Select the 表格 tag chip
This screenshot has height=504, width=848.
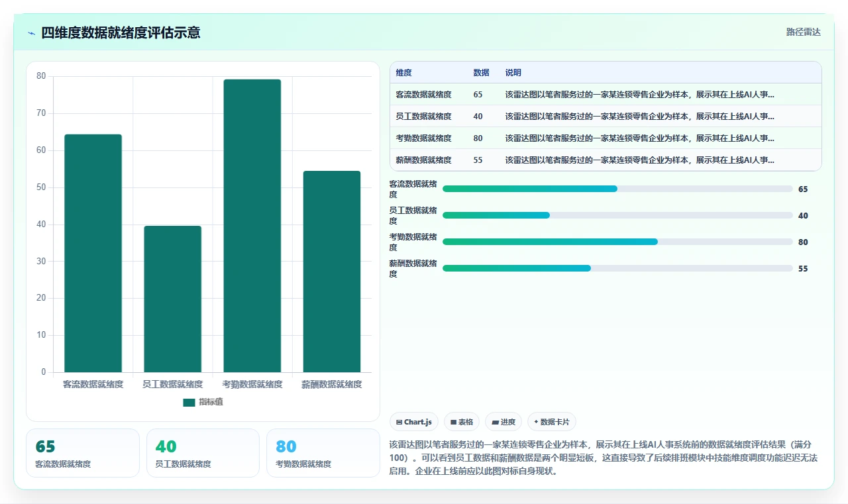coord(462,422)
